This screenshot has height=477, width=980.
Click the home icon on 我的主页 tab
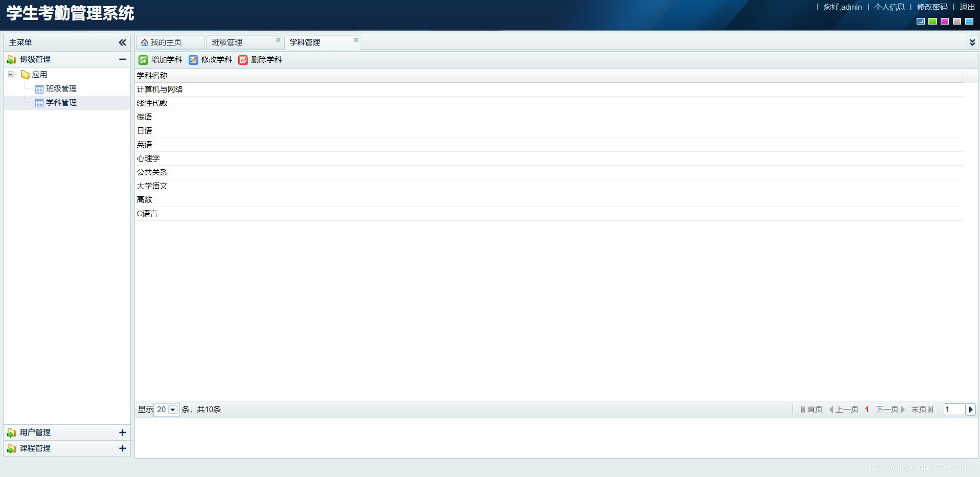point(145,42)
